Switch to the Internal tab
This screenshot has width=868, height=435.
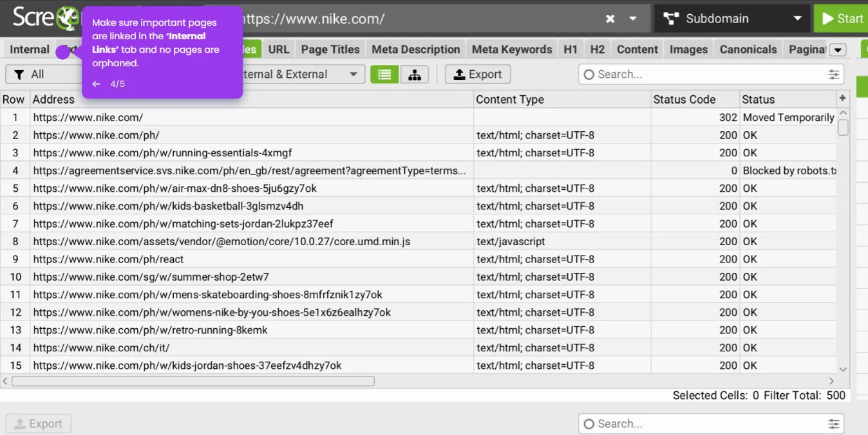30,50
